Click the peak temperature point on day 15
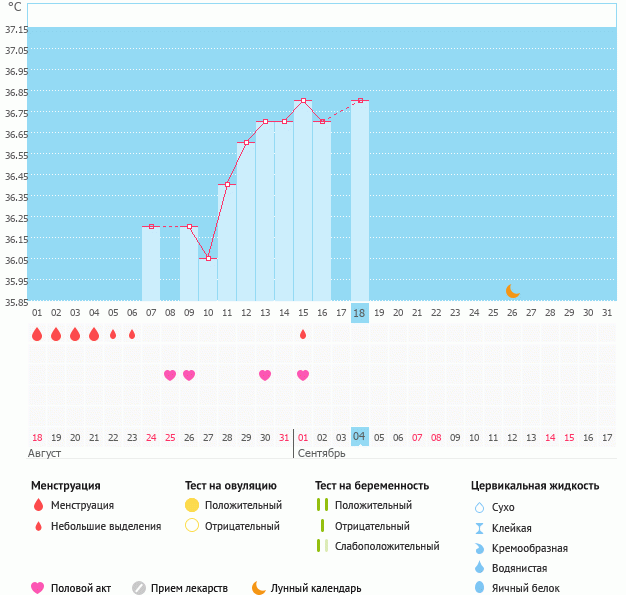The width and height of the screenshot is (626, 595). click(x=303, y=101)
